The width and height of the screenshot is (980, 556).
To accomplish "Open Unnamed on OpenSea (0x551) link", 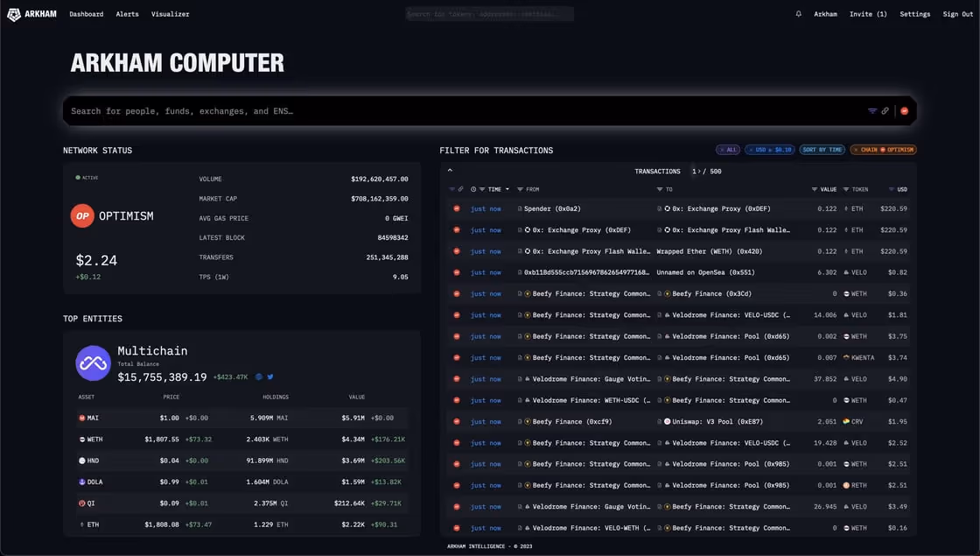I will click(705, 272).
